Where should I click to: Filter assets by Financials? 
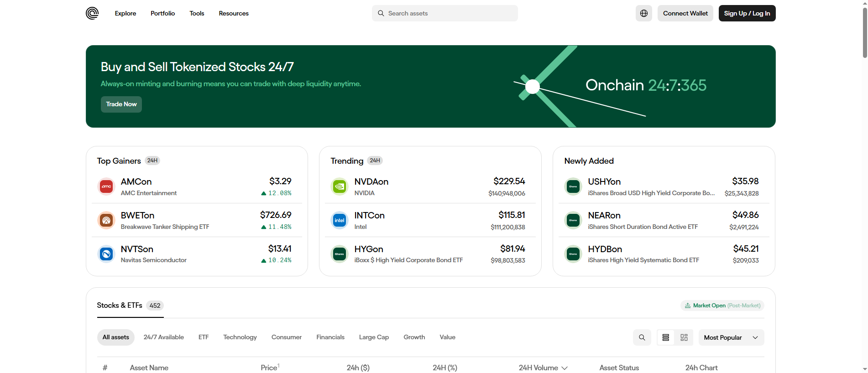click(x=330, y=337)
